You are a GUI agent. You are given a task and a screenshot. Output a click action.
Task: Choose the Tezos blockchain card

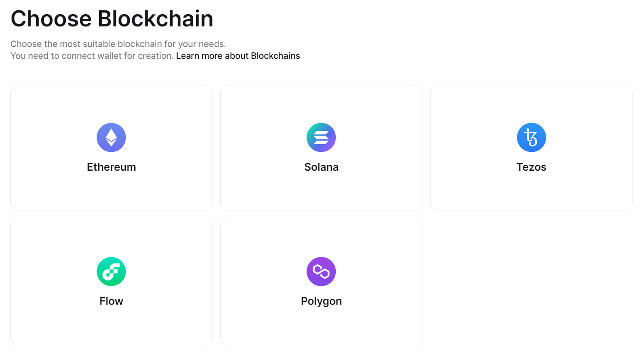(x=531, y=148)
